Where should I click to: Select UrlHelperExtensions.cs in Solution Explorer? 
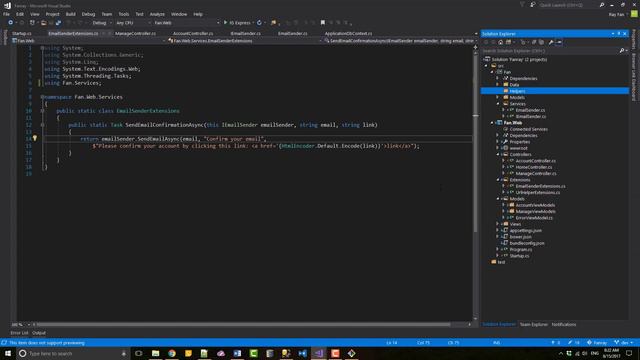(538, 193)
